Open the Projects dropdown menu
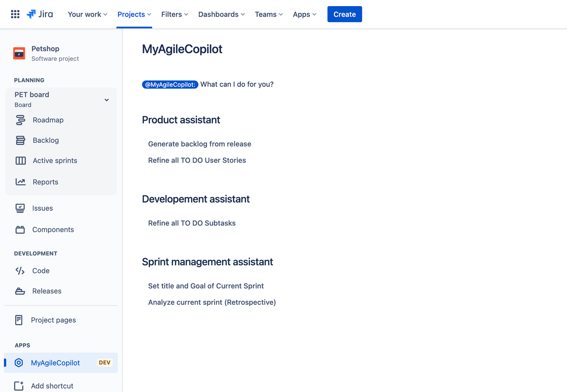 tap(134, 14)
